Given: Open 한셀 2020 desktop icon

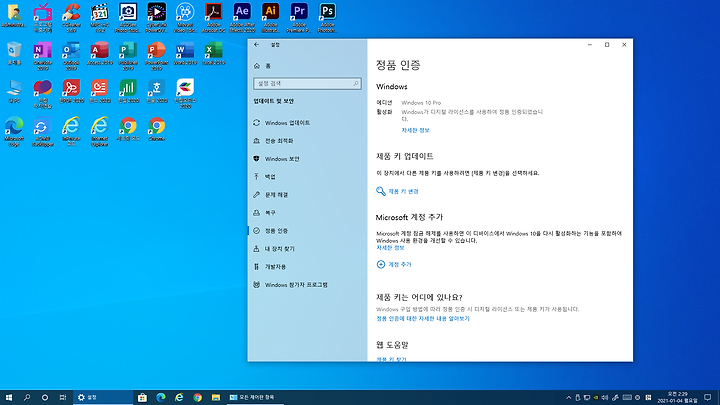Looking at the screenshot, I should pos(128,91).
